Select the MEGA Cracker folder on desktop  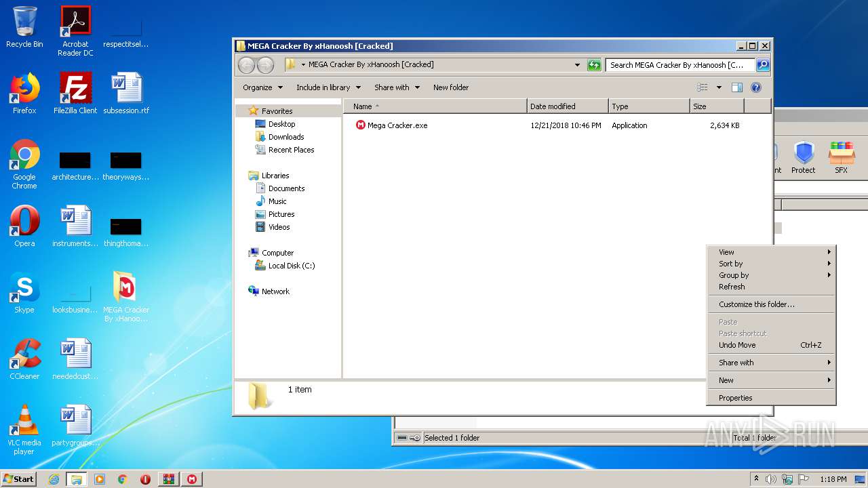point(126,297)
